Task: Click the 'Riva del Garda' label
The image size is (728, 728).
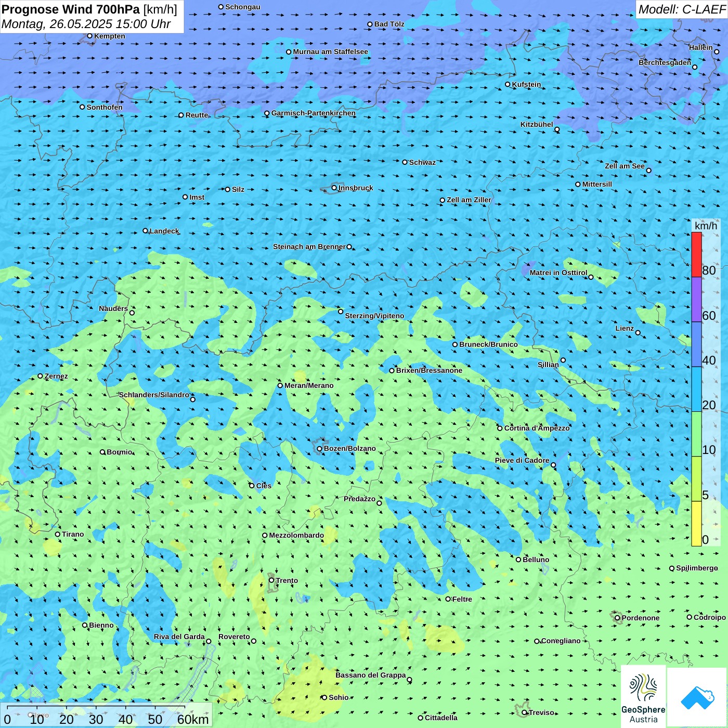Action: click(x=179, y=636)
